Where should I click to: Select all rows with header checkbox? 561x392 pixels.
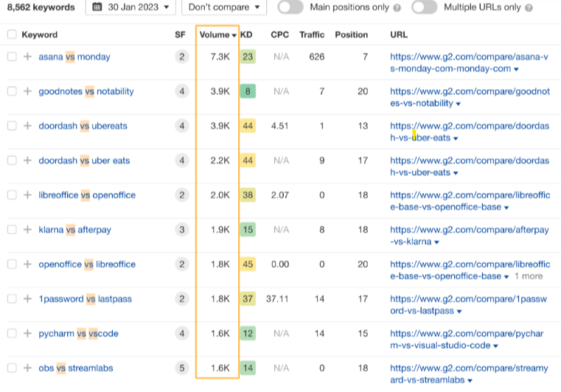12,35
